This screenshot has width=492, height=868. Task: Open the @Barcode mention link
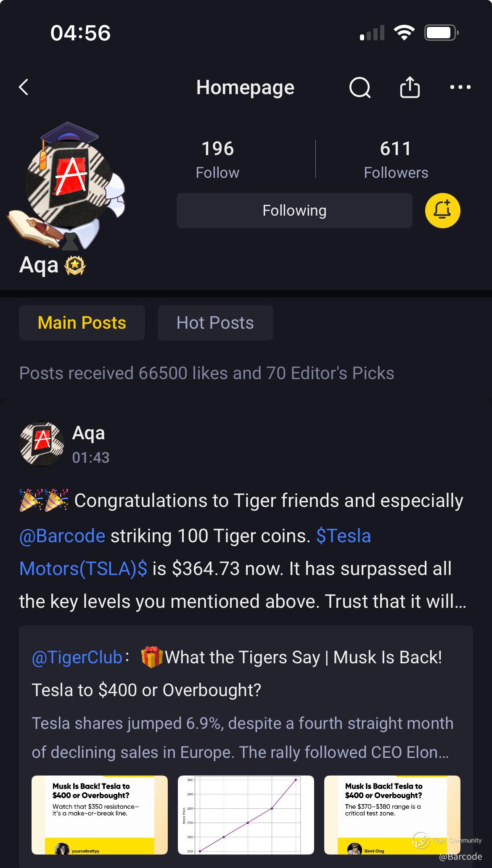[62, 536]
